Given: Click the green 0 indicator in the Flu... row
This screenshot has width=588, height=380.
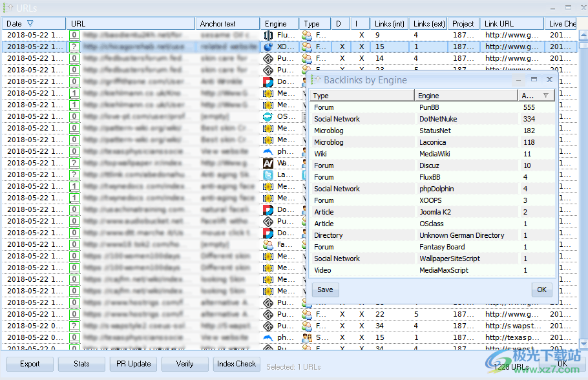Looking at the screenshot, I should [x=74, y=36].
